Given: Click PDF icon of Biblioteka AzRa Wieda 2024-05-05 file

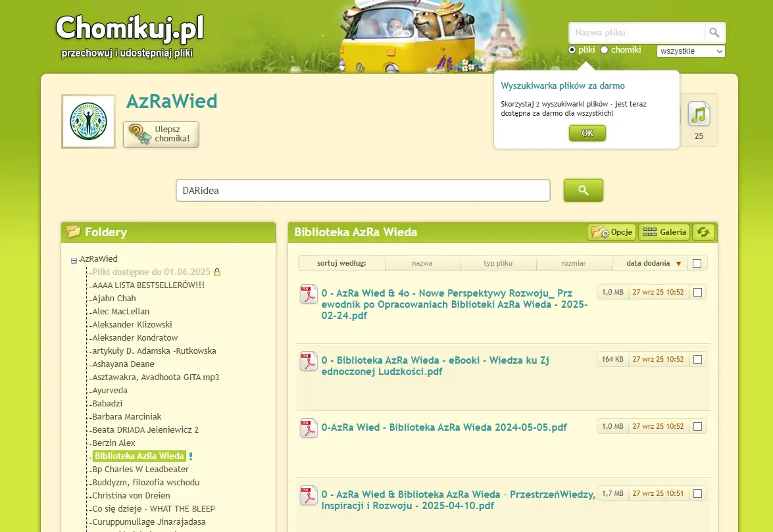Looking at the screenshot, I should click(309, 428).
